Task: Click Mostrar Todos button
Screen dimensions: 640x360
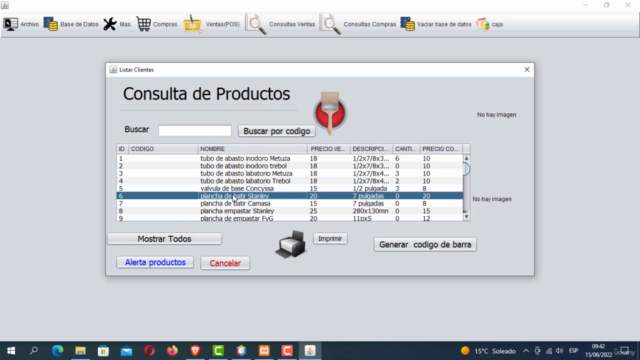Action: click(164, 239)
